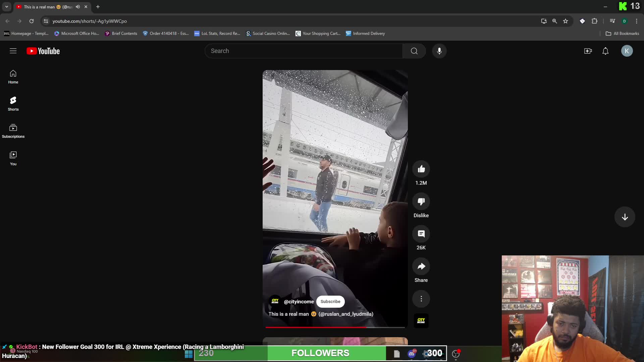Dislike this Short
644x362 pixels.
pyautogui.click(x=421, y=201)
